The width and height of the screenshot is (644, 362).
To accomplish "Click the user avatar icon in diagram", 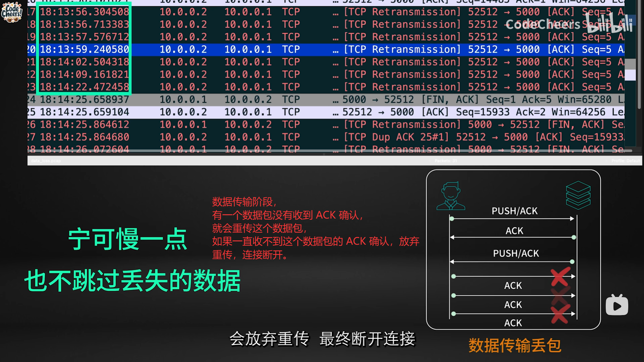I will point(450,196).
